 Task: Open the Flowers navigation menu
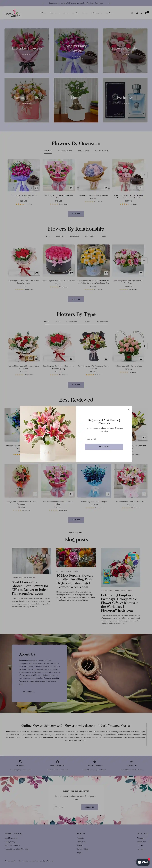tap(66, 13)
